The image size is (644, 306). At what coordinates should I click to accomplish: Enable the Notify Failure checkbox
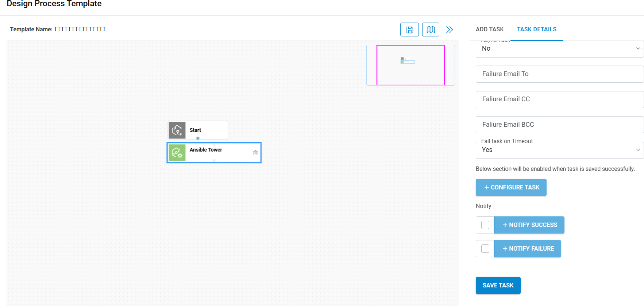click(x=485, y=248)
